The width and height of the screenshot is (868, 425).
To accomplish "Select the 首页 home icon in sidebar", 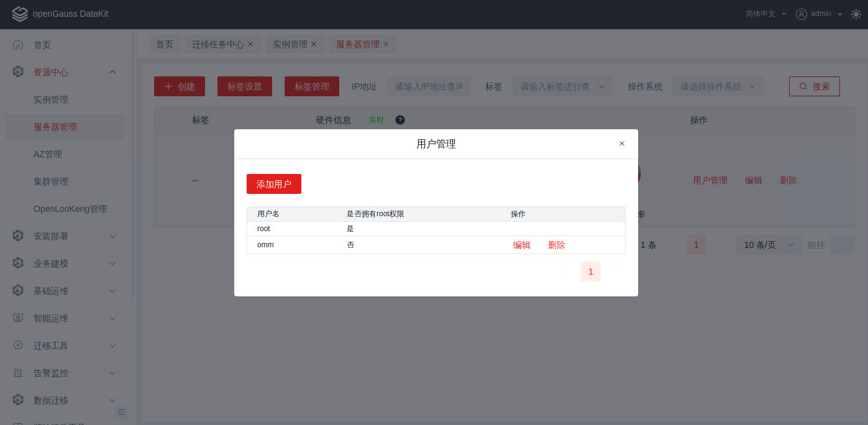I will point(17,44).
